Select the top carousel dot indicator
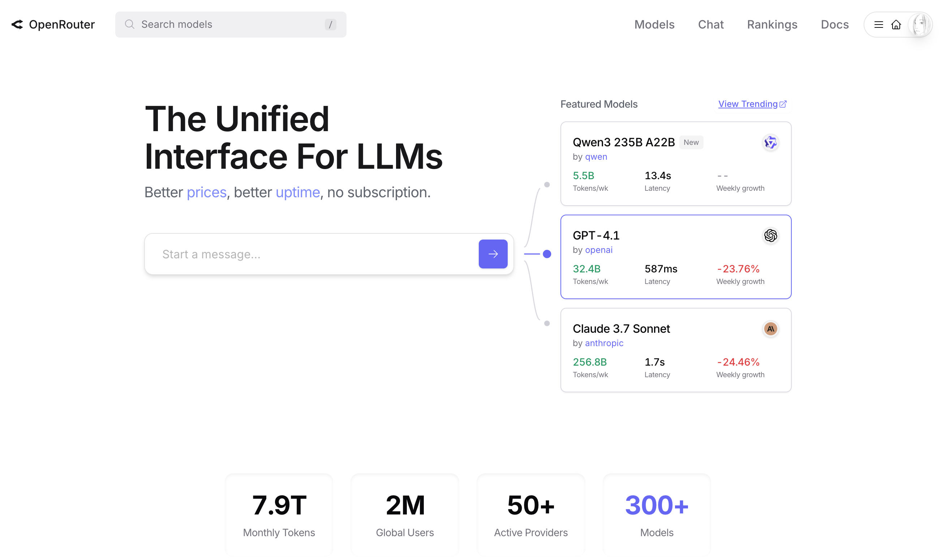Image resolution: width=946 pixels, height=560 pixels. 547,185
